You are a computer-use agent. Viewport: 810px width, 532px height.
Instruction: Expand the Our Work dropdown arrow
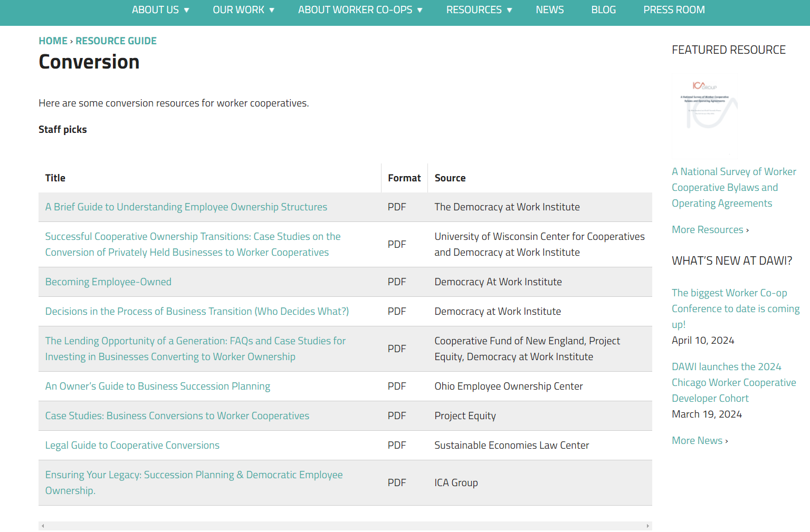point(272,10)
